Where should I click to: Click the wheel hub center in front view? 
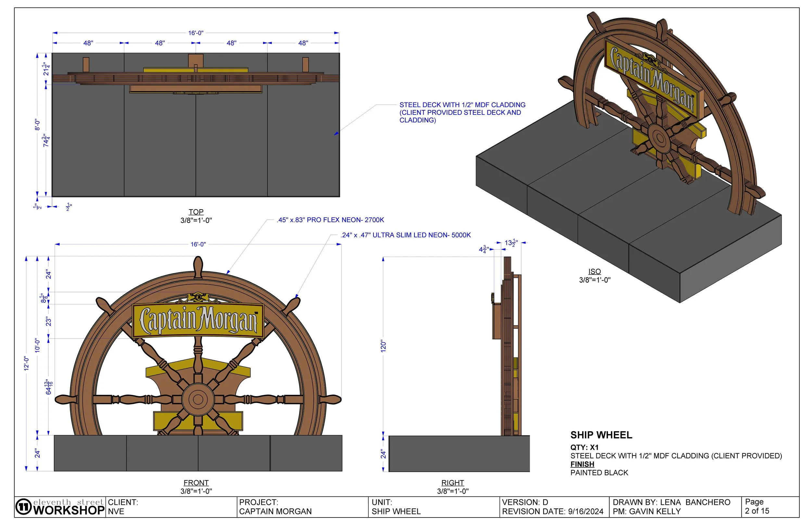[x=198, y=399]
